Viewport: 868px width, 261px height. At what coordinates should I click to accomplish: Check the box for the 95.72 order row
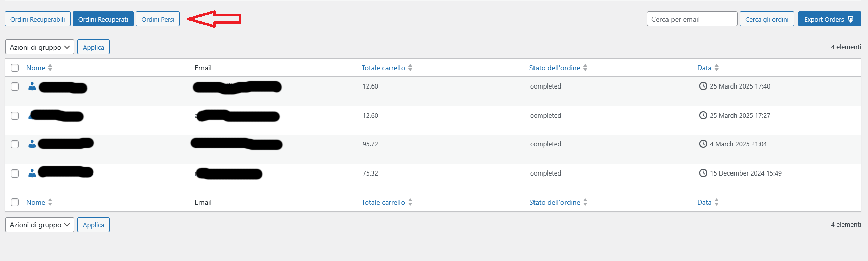click(15, 144)
